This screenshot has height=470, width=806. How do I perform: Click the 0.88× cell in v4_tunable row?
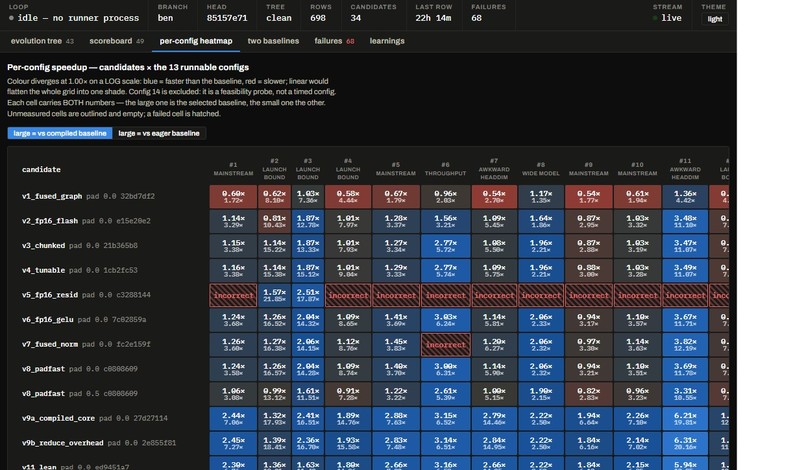[589, 270]
